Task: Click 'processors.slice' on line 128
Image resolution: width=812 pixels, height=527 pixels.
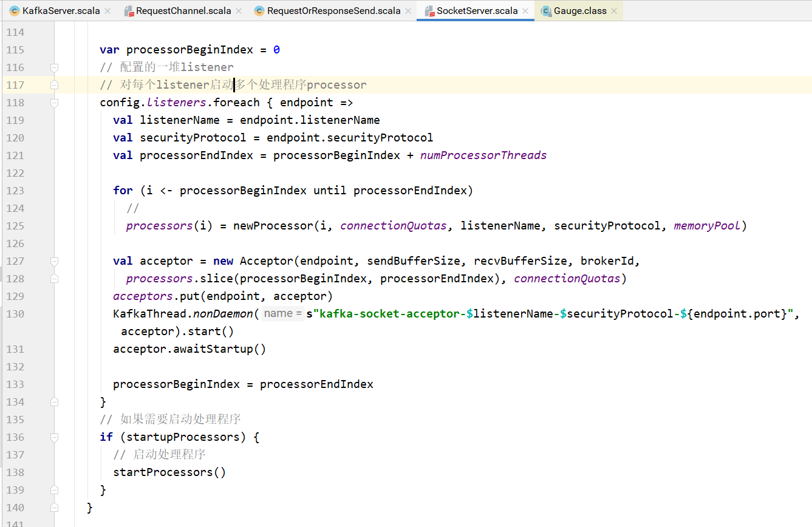Action: click(x=180, y=279)
